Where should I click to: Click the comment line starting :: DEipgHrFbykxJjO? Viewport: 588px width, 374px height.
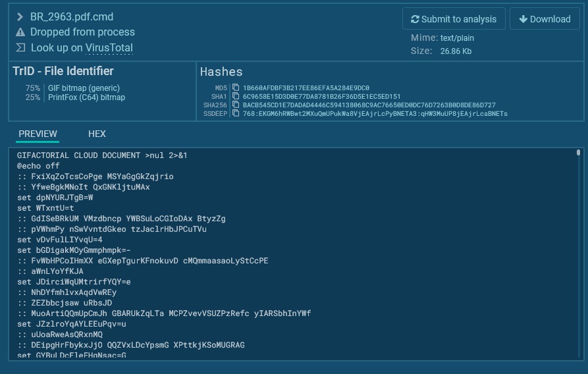coord(131,345)
